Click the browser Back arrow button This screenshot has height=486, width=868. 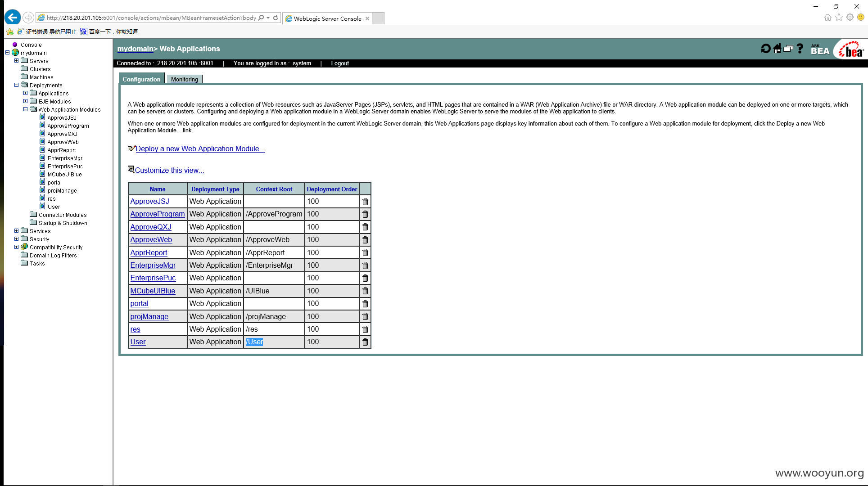click(13, 18)
